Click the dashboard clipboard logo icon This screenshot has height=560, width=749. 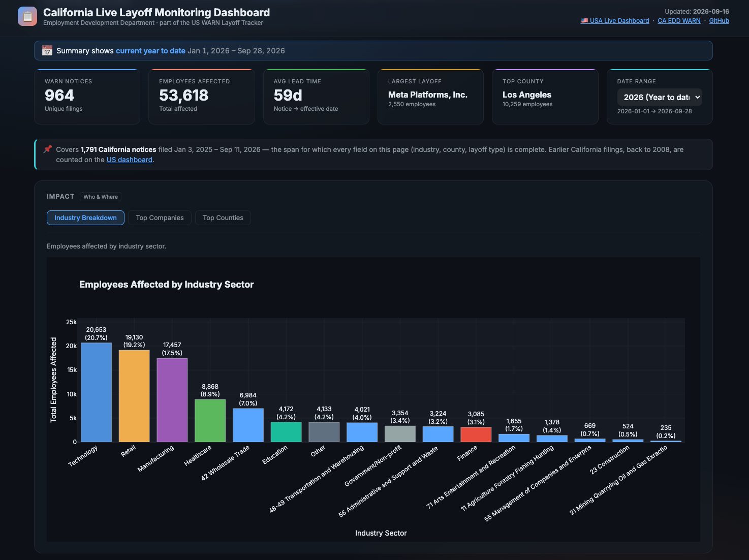[x=27, y=16]
